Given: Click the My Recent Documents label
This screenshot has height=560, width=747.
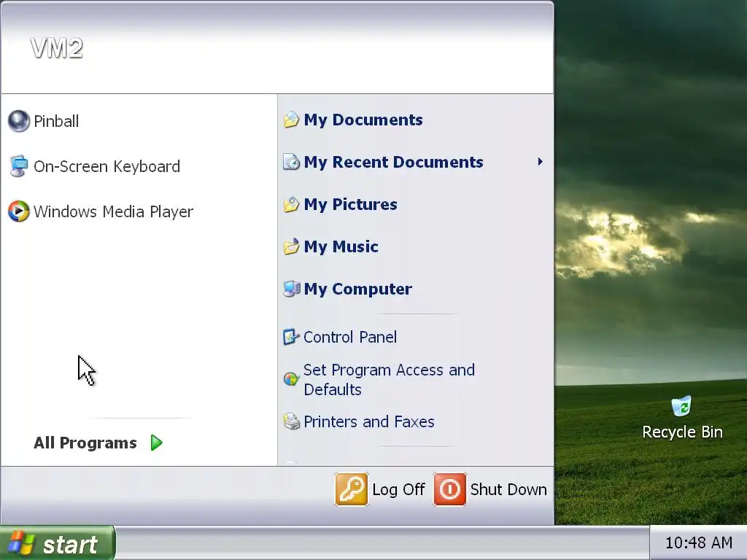Looking at the screenshot, I should (x=393, y=163).
